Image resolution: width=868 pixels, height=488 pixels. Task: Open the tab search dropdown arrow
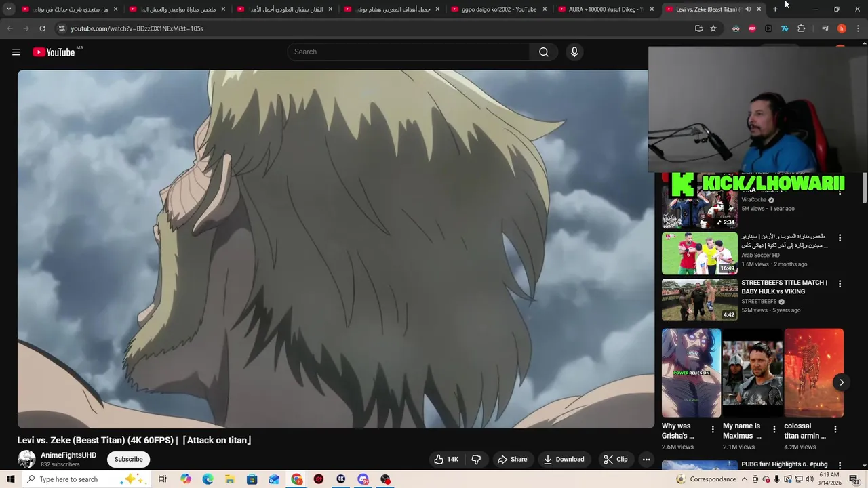click(9, 9)
